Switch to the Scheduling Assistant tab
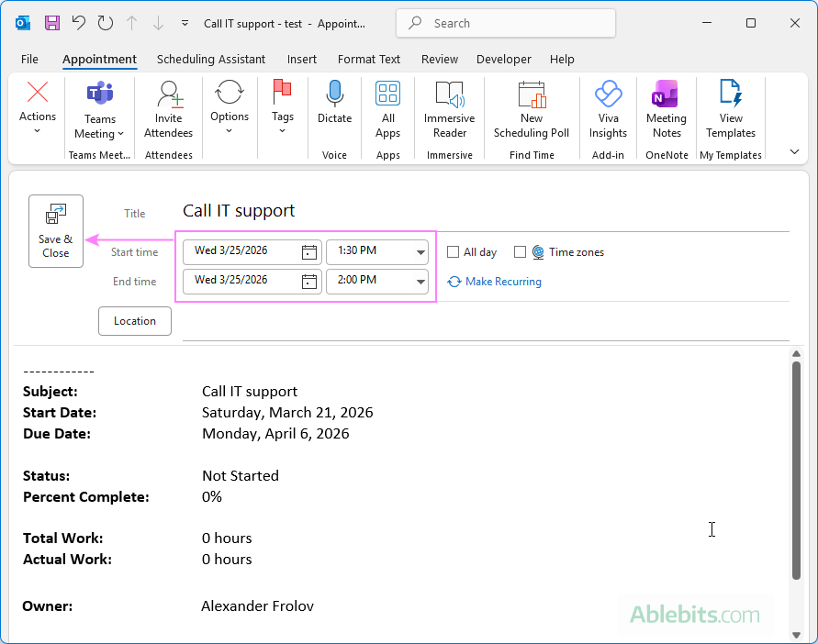Image resolution: width=818 pixels, height=644 pixels. point(211,59)
